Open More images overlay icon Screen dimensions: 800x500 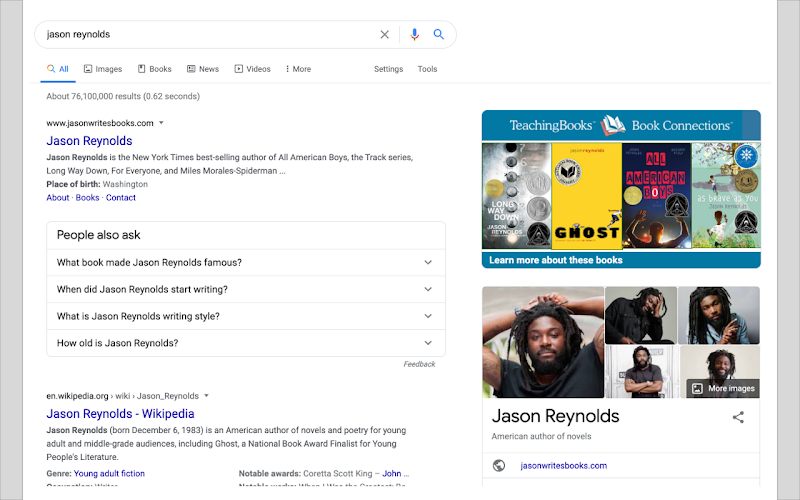coord(697,388)
